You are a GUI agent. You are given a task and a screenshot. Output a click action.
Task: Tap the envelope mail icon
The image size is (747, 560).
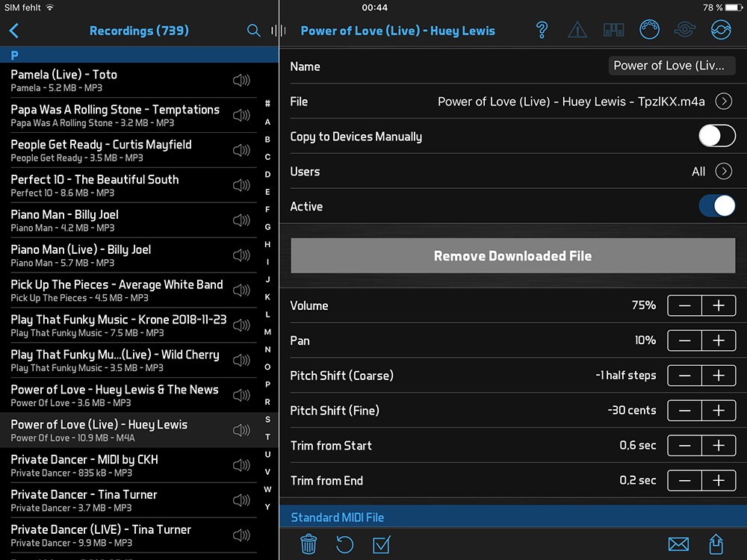(x=678, y=544)
